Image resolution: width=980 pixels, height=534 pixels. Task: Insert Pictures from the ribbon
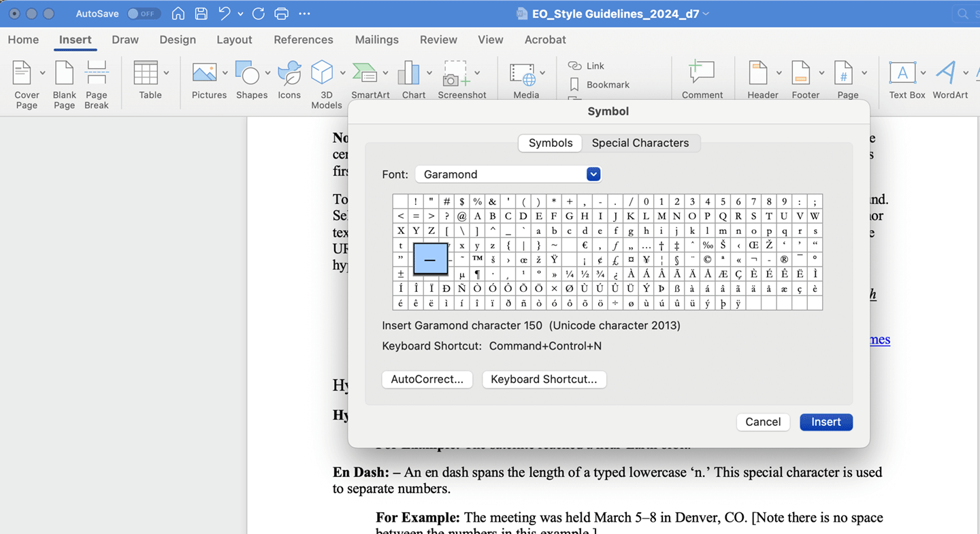[209, 80]
